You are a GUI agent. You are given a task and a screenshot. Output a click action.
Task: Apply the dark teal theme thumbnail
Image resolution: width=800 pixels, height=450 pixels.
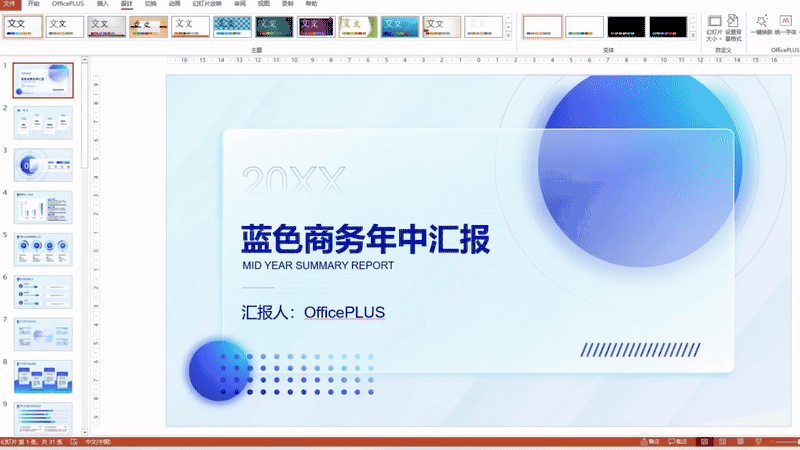[x=274, y=27]
